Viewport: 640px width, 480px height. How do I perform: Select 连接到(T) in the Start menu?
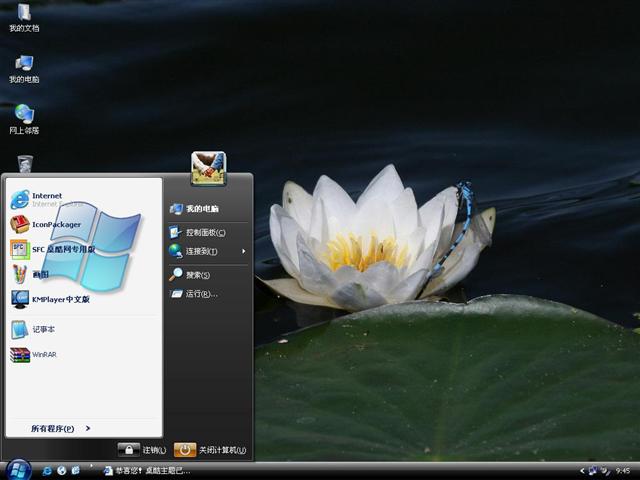(x=193, y=251)
